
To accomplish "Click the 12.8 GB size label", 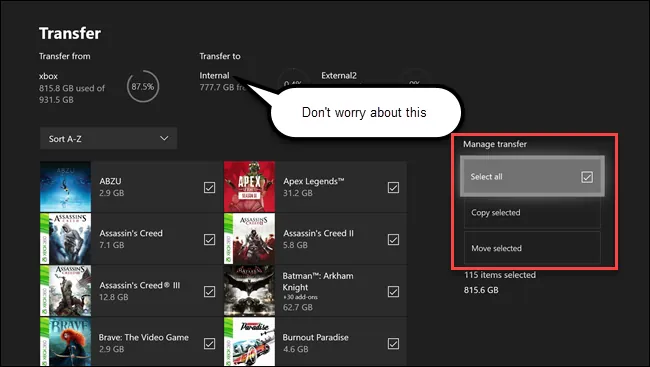I will click(x=114, y=297).
